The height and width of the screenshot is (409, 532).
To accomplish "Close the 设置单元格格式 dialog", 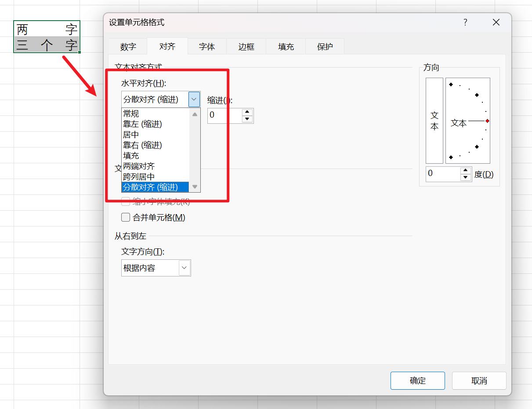I will point(496,22).
